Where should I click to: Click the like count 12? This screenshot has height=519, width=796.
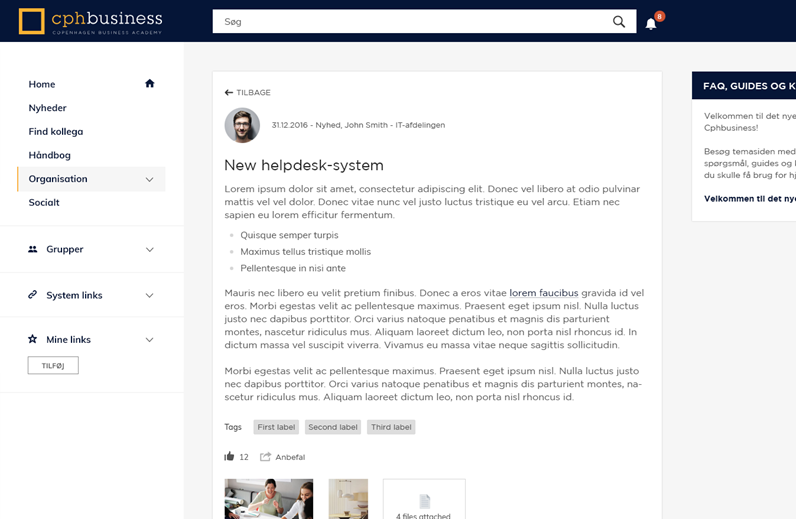[x=244, y=457]
